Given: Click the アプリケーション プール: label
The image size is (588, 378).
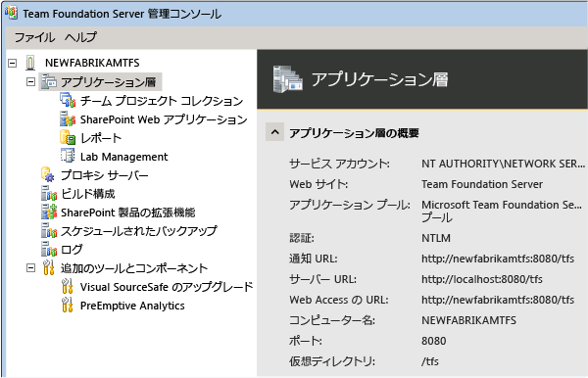Looking at the screenshot, I should 350,205.
